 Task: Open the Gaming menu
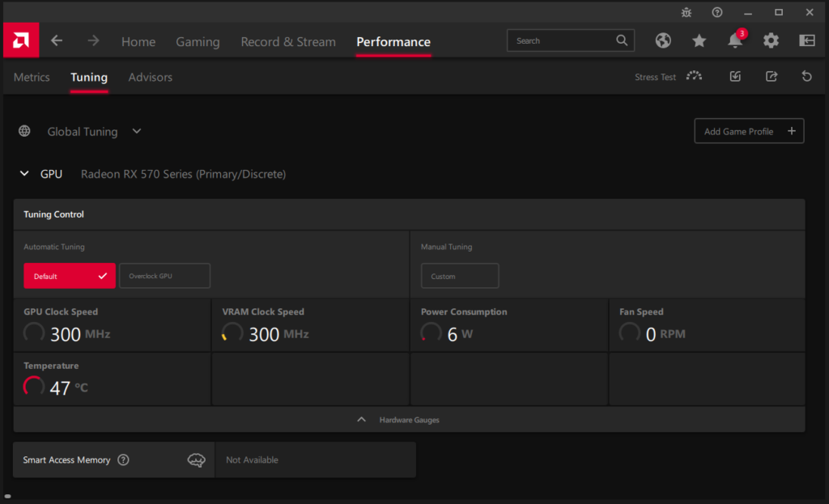point(198,41)
